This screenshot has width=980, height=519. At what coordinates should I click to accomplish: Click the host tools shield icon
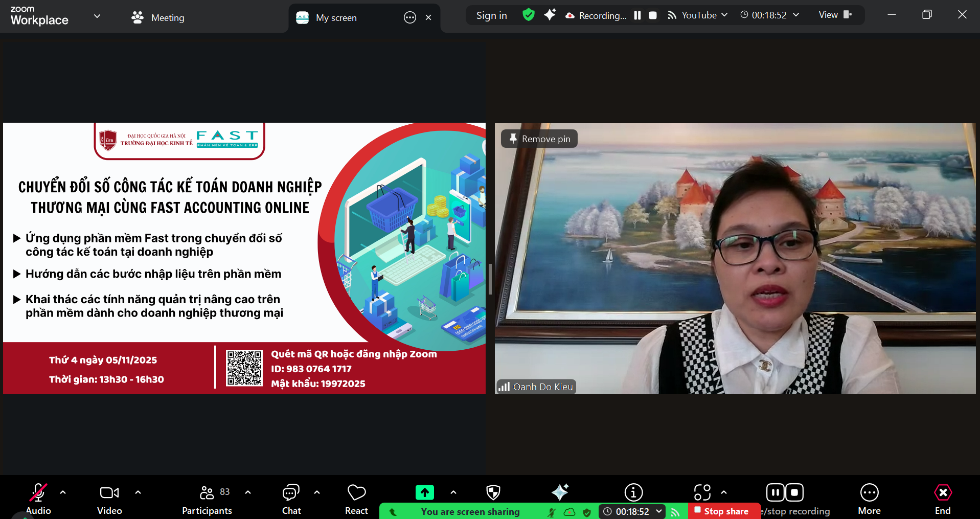[493, 492]
